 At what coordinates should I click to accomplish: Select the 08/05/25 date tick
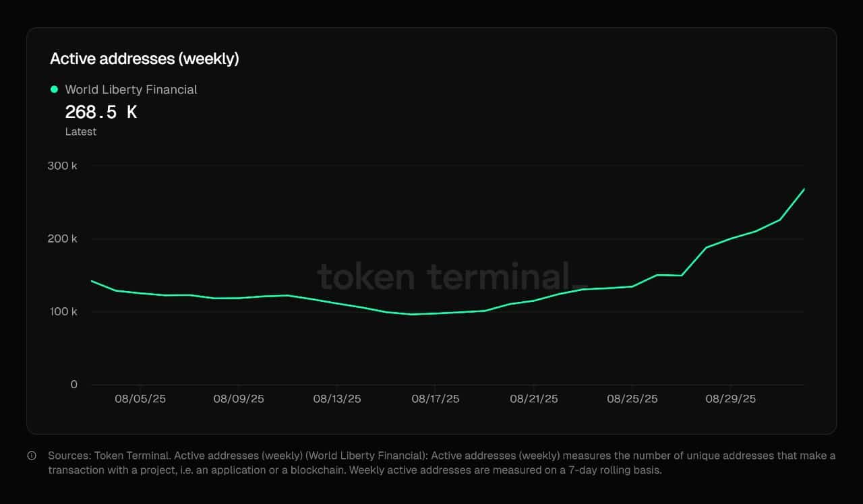(140, 399)
